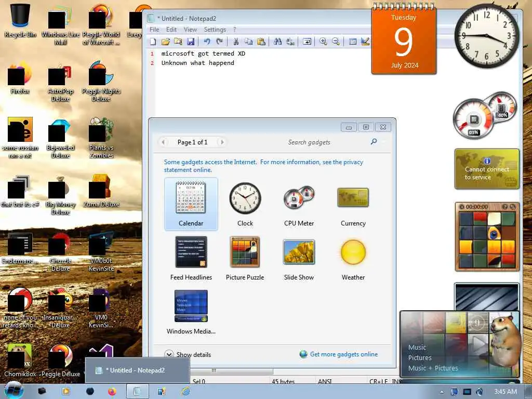Click the orange Calendar gadget on desktop

(x=404, y=40)
